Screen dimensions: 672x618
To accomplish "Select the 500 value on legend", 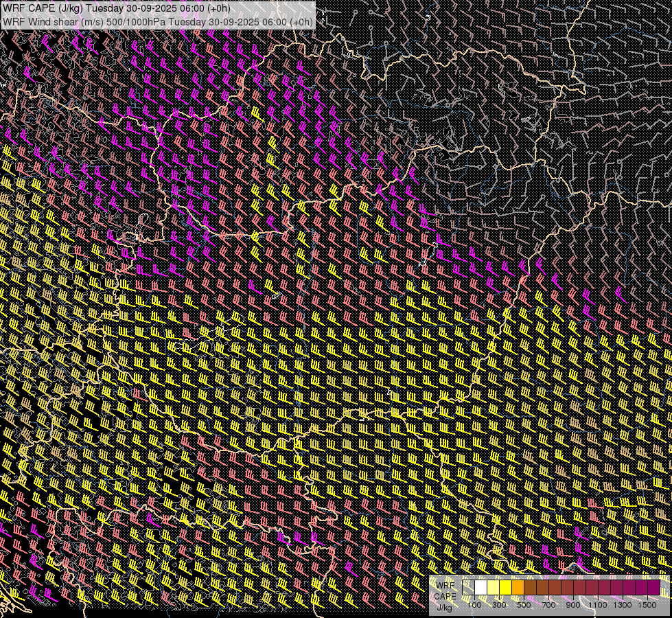I will [524, 605].
